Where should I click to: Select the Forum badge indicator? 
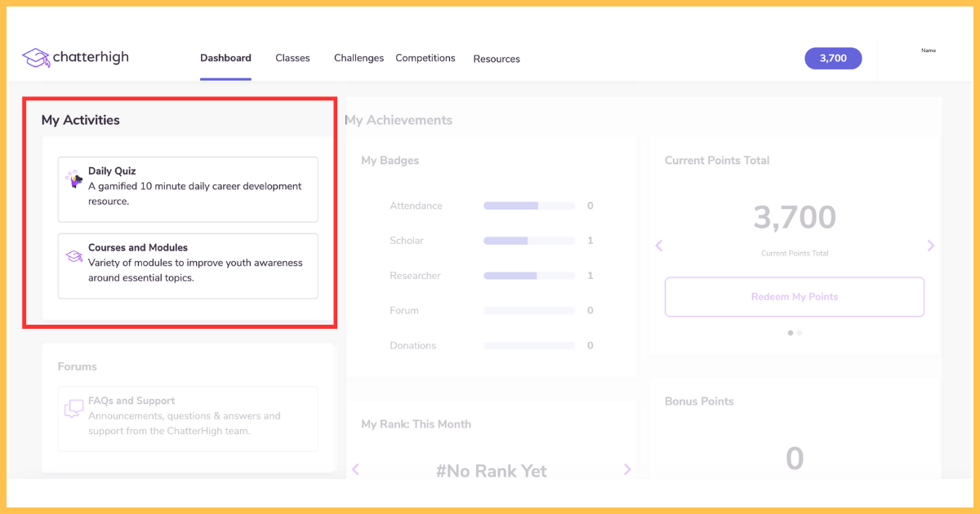point(528,310)
